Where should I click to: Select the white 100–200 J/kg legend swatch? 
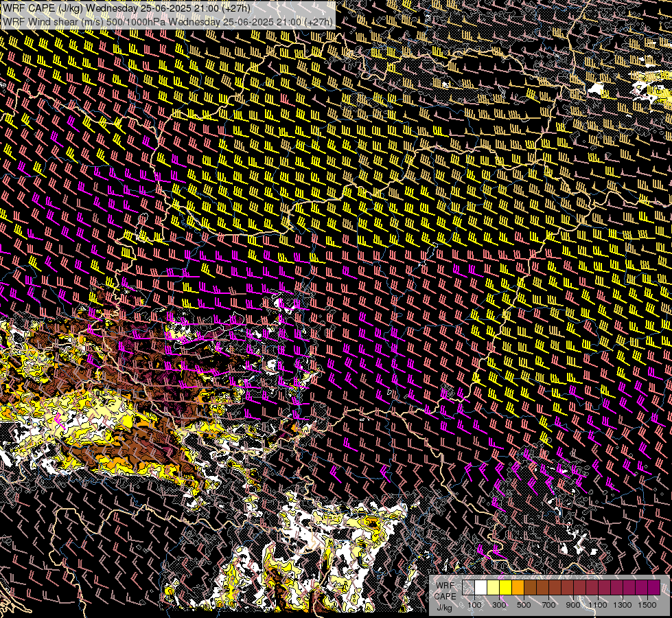point(481,588)
